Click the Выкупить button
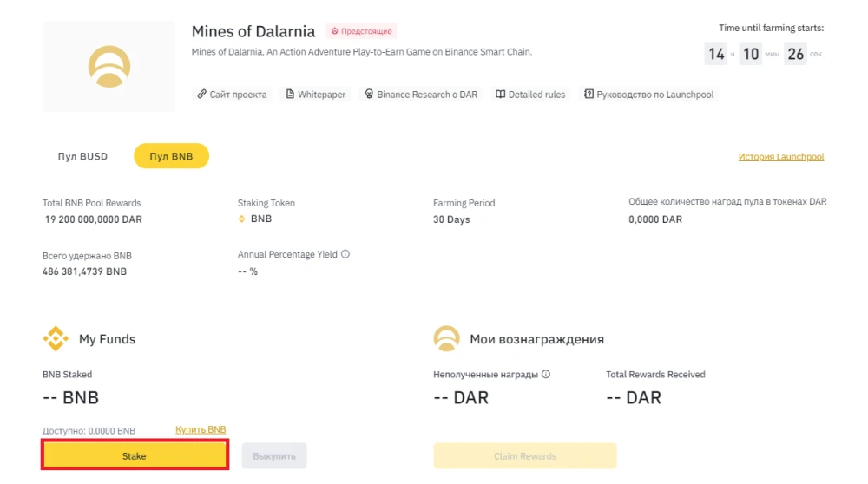 coord(274,456)
